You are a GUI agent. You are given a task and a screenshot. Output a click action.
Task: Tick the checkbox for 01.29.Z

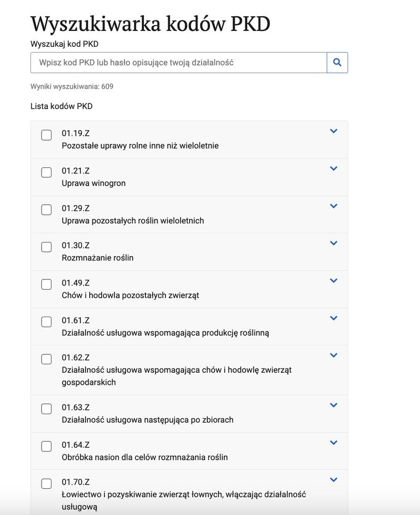46,211
